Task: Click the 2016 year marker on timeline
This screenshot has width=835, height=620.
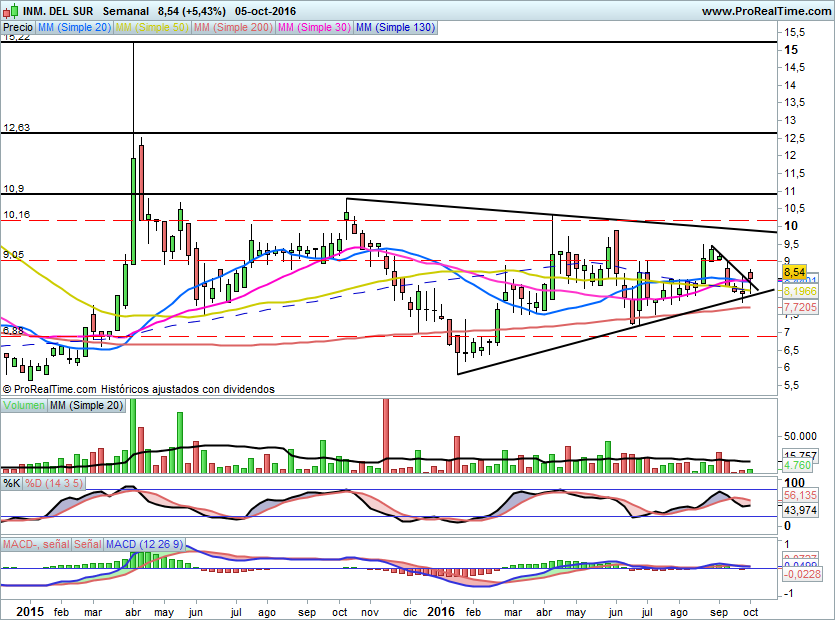Action: tap(440, 609)
